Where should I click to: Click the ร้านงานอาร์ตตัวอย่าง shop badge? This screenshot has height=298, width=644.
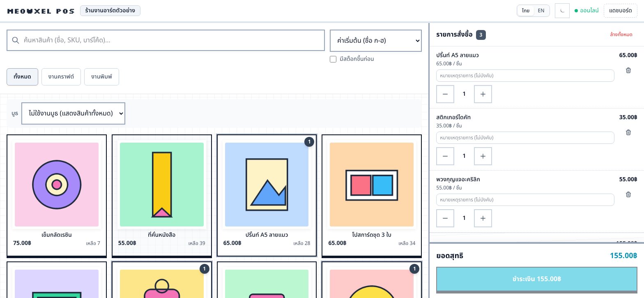pos(110,11)
